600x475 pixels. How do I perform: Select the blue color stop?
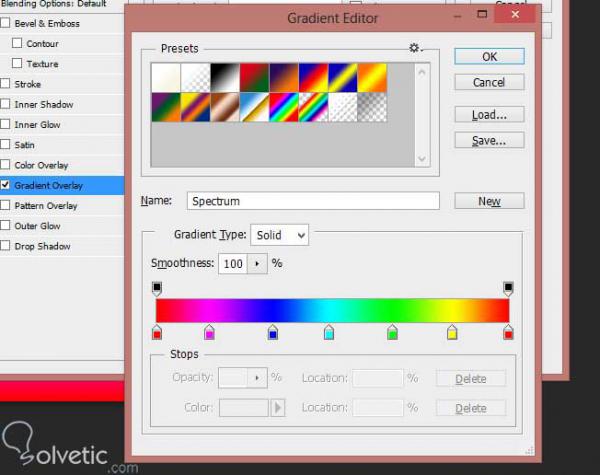pos(273,332)
